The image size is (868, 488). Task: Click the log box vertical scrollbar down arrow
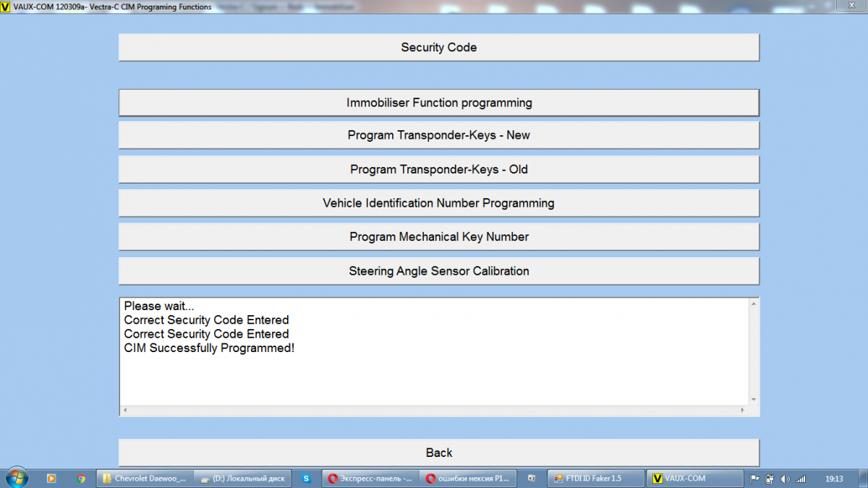pos(753,399)
